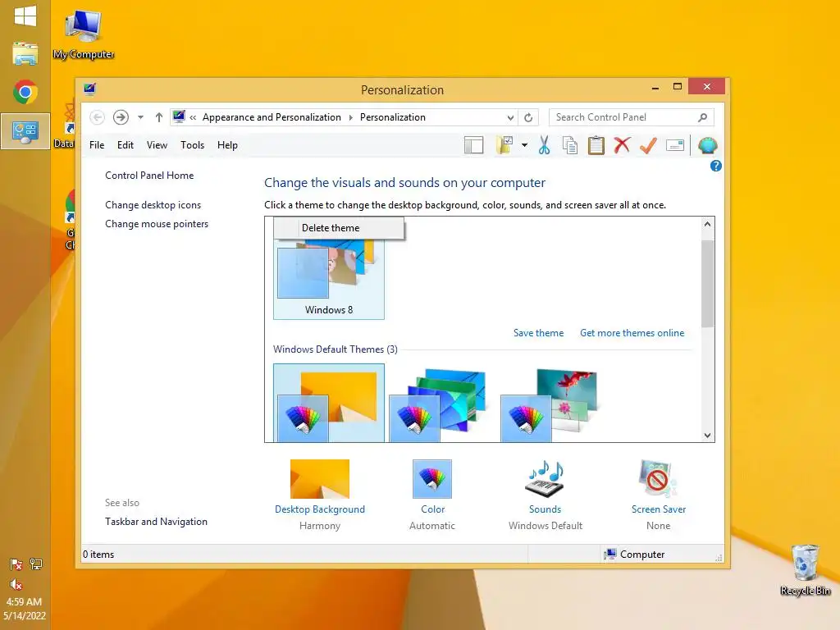The width and height of the screenshot is (840, 630).
Task: Open the File menu
Action: [x=97, y=145]
